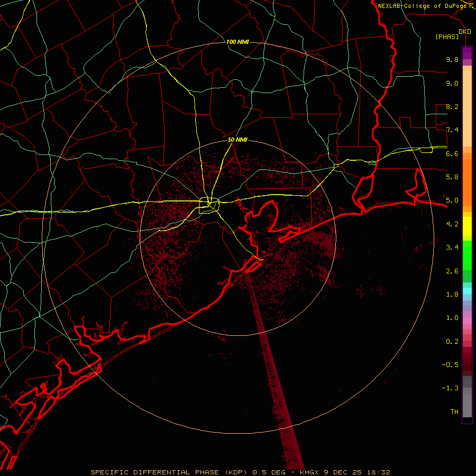Viewport: 476px width, 476px height.
Task: Click the yellow Houston loop square on map
Action: (209, 206)
